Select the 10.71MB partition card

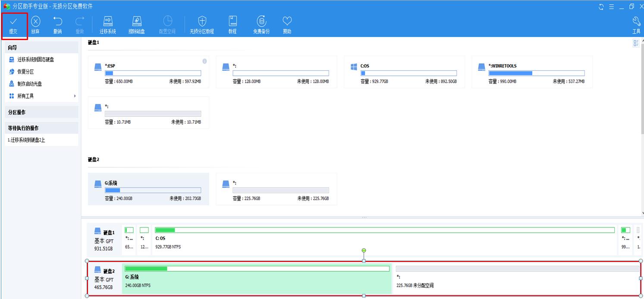148,112
